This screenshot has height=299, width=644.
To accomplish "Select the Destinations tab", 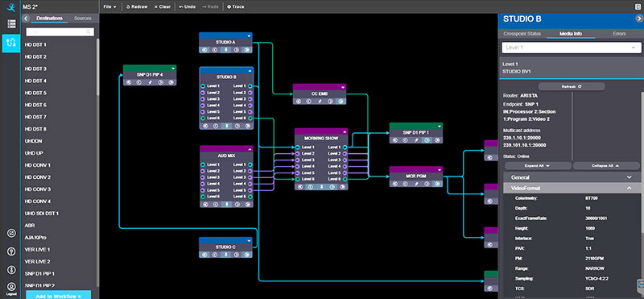I will [49, 19].
